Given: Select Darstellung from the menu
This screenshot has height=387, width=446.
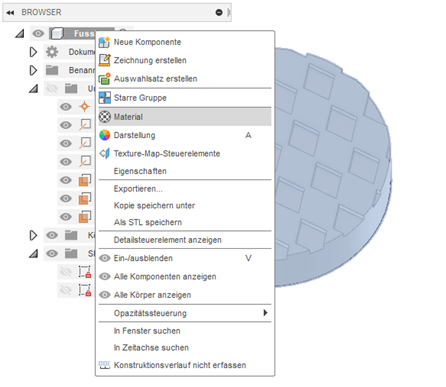Looking at the screenshot, I should 185,135.
